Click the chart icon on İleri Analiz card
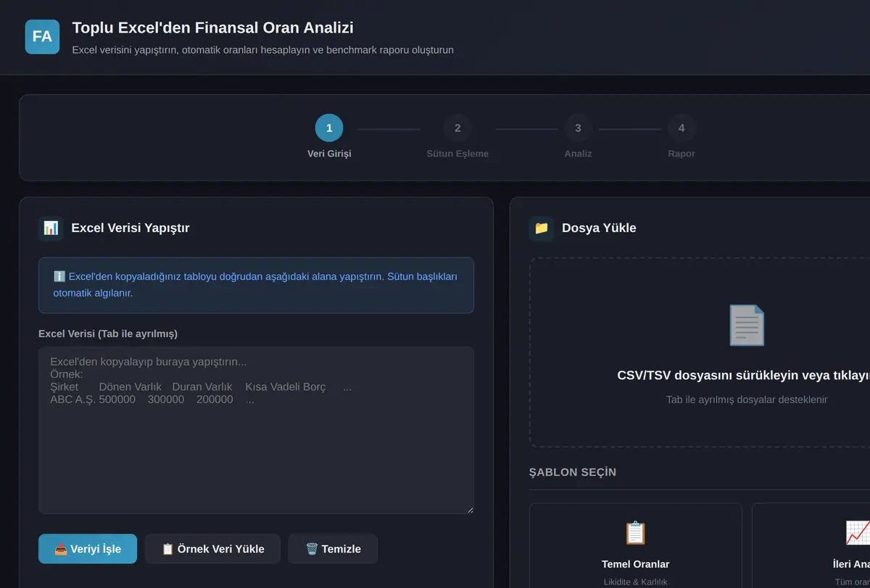Image resolution: width=870 pixels, height=588 pixels. (857, 533)
